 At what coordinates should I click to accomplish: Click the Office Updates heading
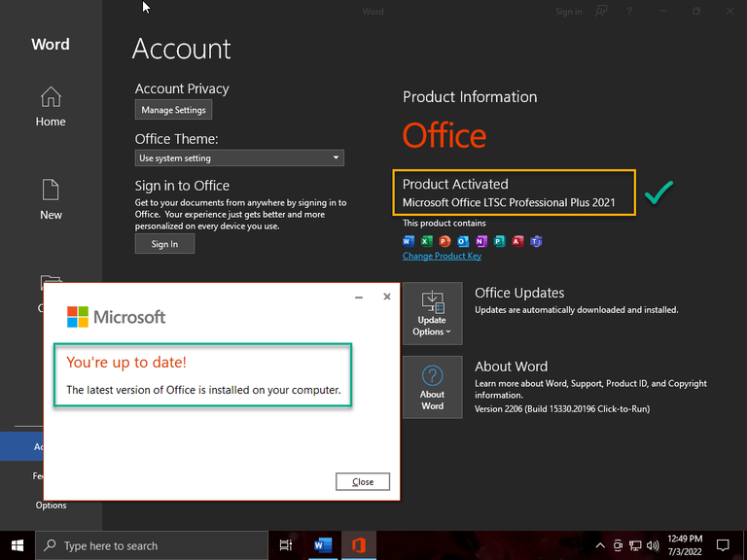coord(519,293)
